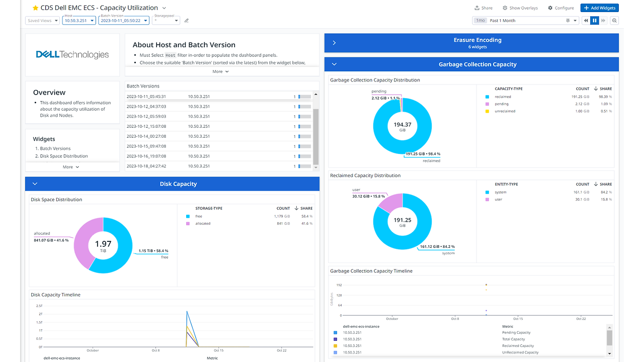Select batch version 2023-10-14_00:27:08
644x362 pixels.
[219, 136]
